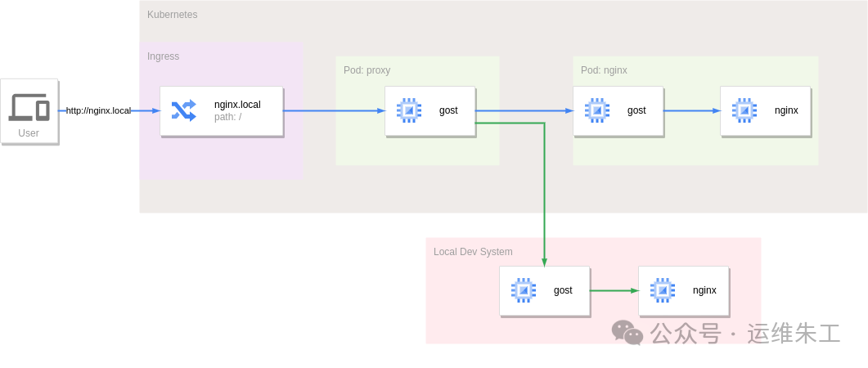
Task: Select the "Local Dev System" label
Action: [473, 252]
